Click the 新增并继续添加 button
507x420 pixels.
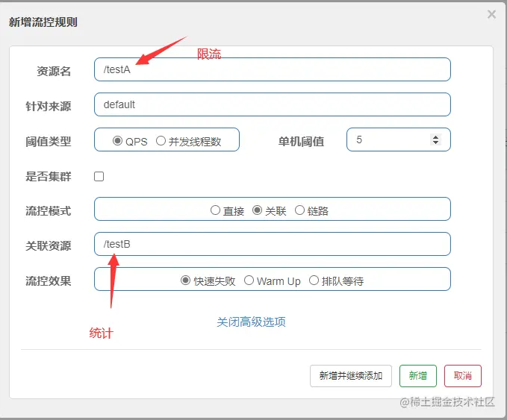[351, 376]
